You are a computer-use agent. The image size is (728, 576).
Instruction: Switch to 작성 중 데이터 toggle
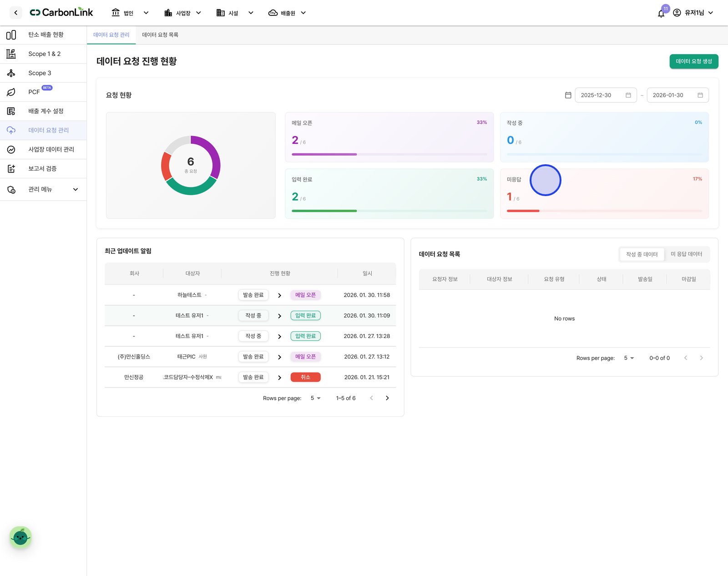pyautogui.click(x=642, y=254)
